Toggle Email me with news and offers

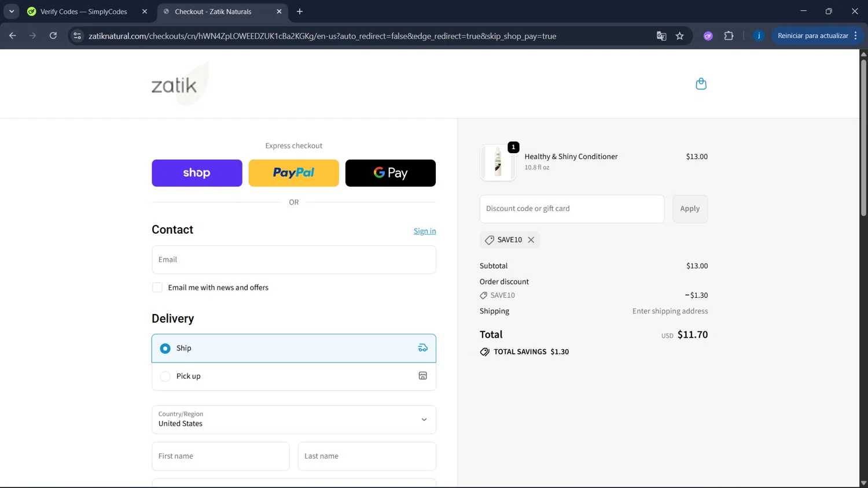click(x=157, y=287)
